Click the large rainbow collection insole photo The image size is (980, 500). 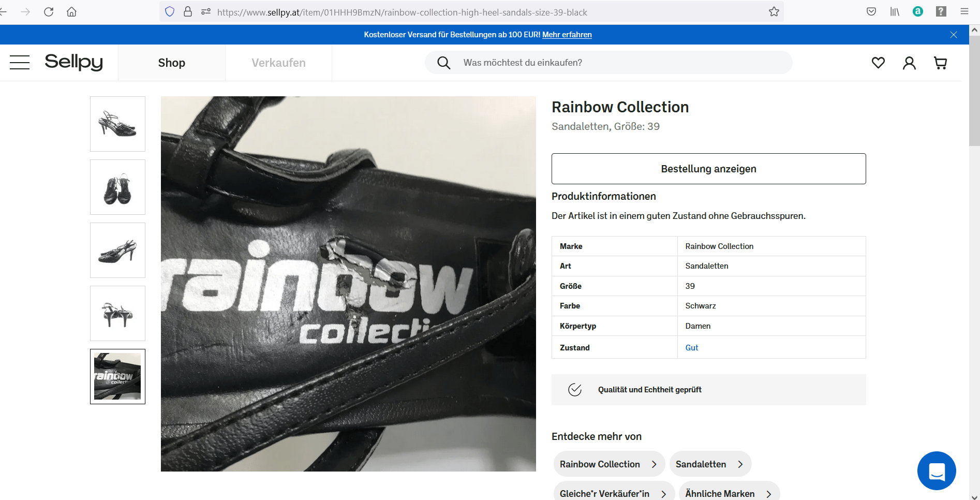tap(348, 284)
